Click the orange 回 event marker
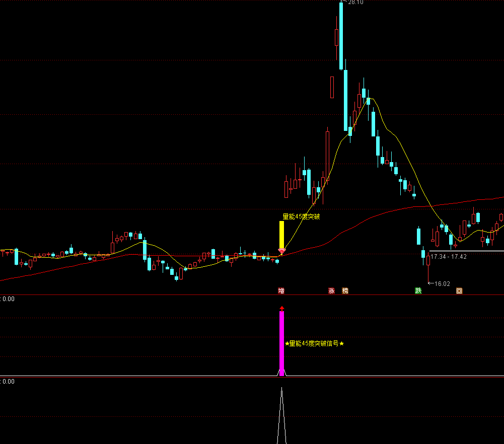 click(459, 290)
